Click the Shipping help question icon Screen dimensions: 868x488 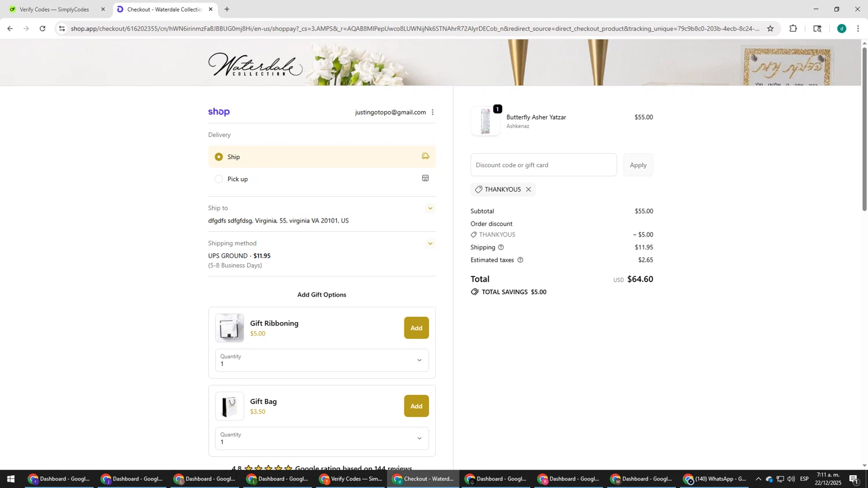coord(501,247)
